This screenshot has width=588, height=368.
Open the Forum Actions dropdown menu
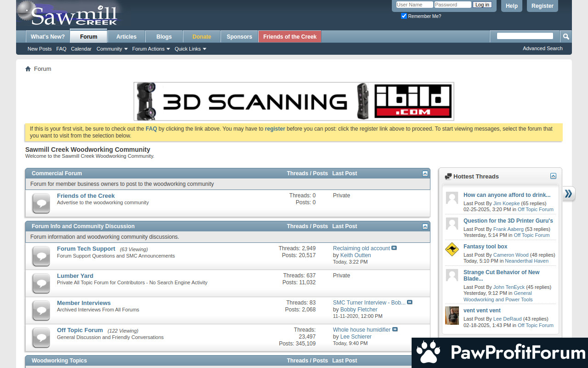151,49
